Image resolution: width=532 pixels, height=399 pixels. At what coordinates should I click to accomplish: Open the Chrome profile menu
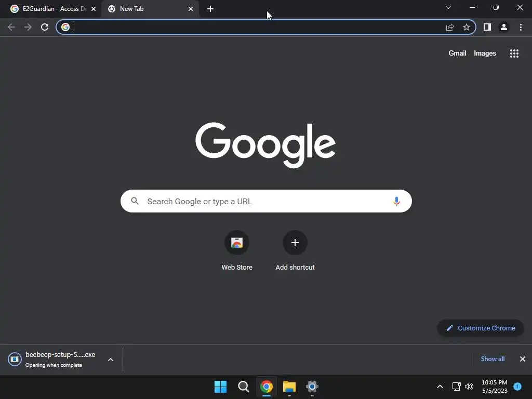coord(504,27)
